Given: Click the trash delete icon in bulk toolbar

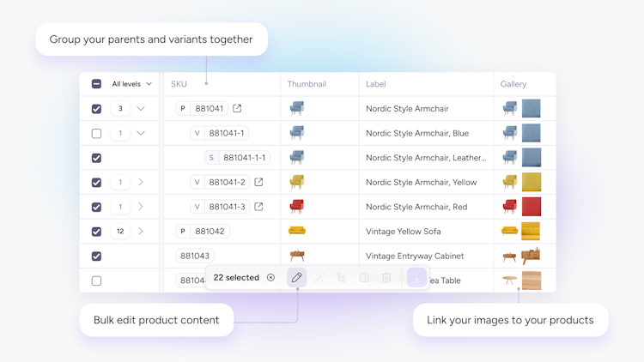Looking at the screenshot, I should click(386, 277).
